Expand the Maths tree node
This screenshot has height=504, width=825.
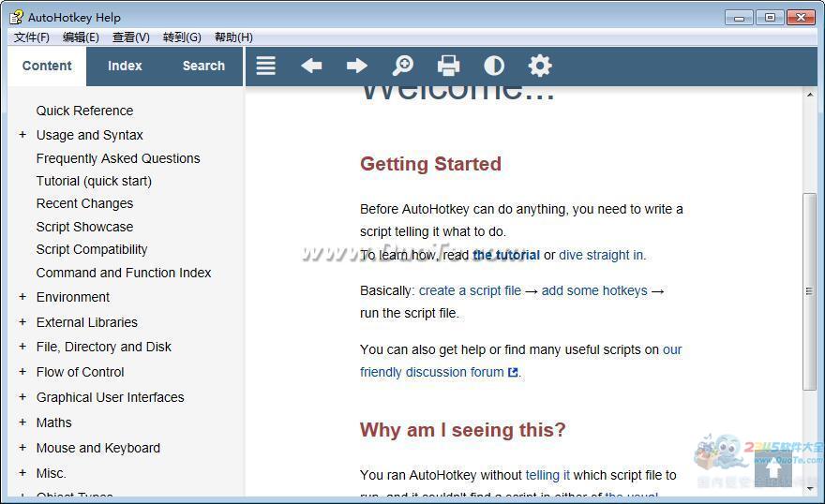(22, 422)
